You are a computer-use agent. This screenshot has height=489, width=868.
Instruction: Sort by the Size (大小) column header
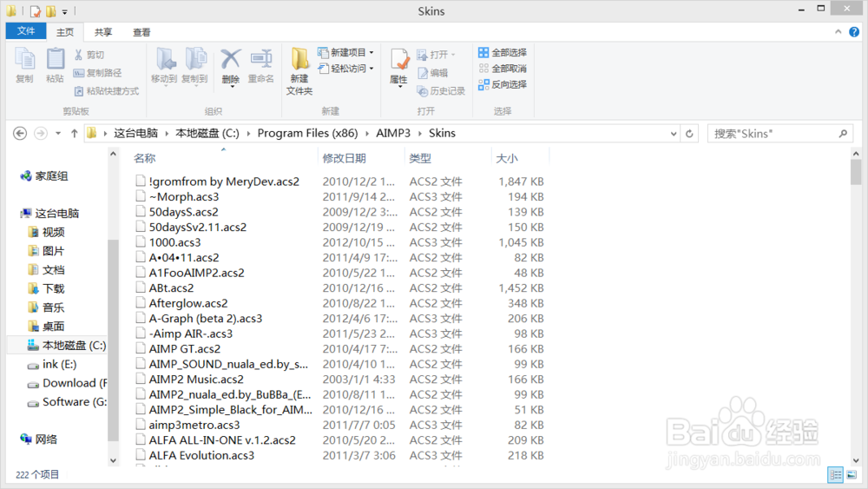tap(507, 158)
